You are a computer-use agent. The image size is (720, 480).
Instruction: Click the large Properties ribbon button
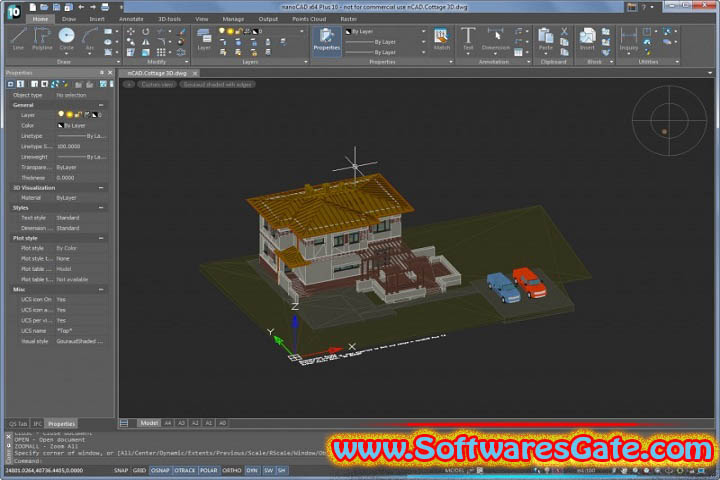pos(326,40)
